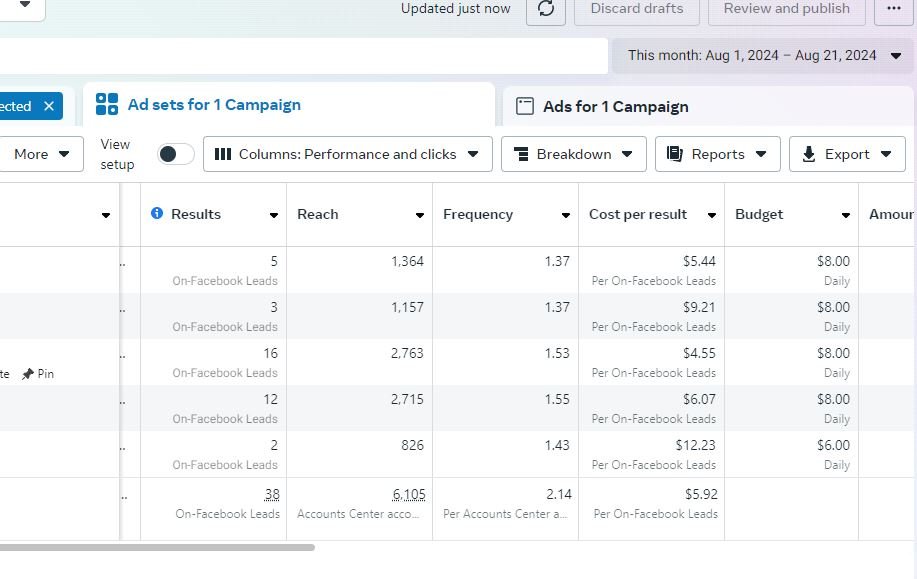Select the results cell showing 12
917x579 pixels.
[x=270, y=399]
